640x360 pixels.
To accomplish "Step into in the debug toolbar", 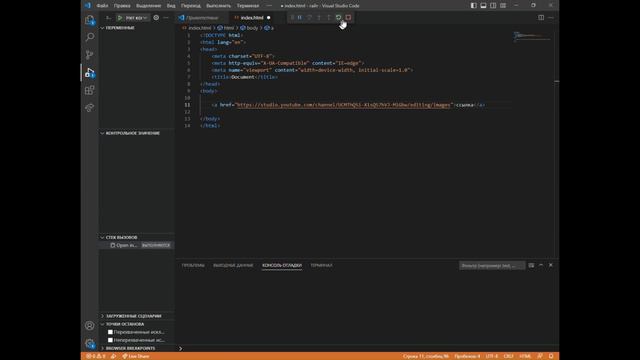I will tap(319, 18).
